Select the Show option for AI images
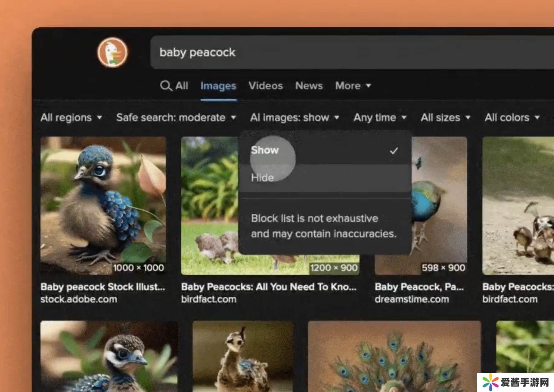The image size is (554, 392). (265, 150)
